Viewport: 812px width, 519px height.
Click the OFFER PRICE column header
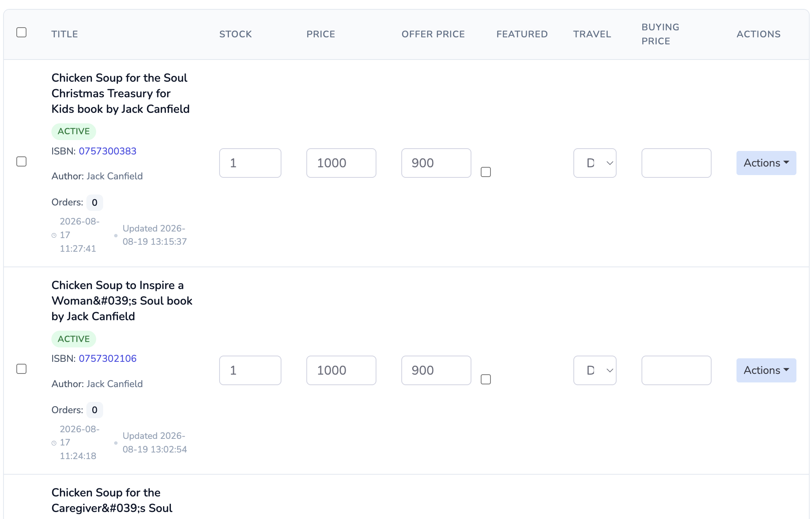click(x=433, y=34)
